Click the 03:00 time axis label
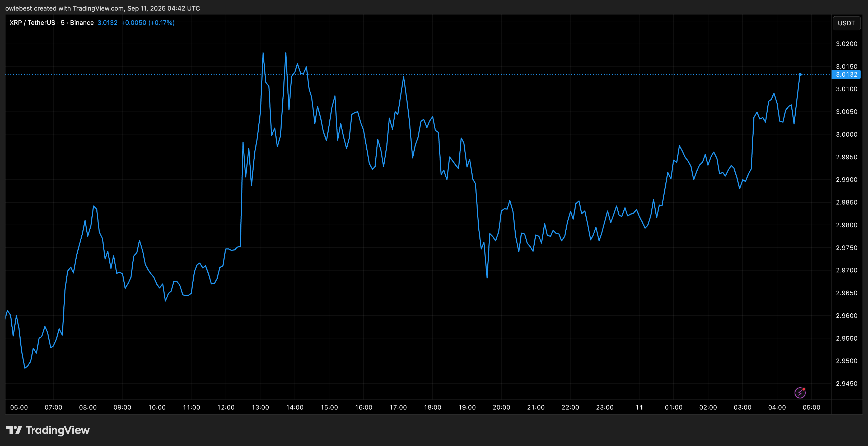The width and height of the screenshot is (868, 446). [743, 407]
